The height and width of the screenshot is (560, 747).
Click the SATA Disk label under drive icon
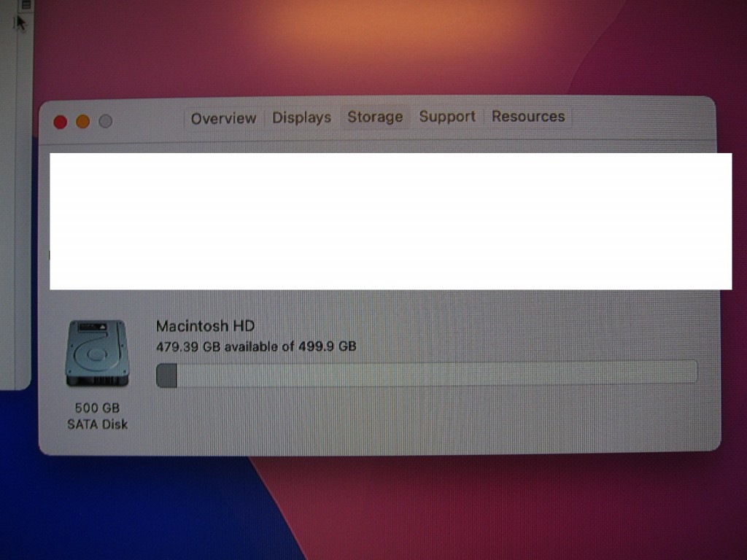(97, 424)
